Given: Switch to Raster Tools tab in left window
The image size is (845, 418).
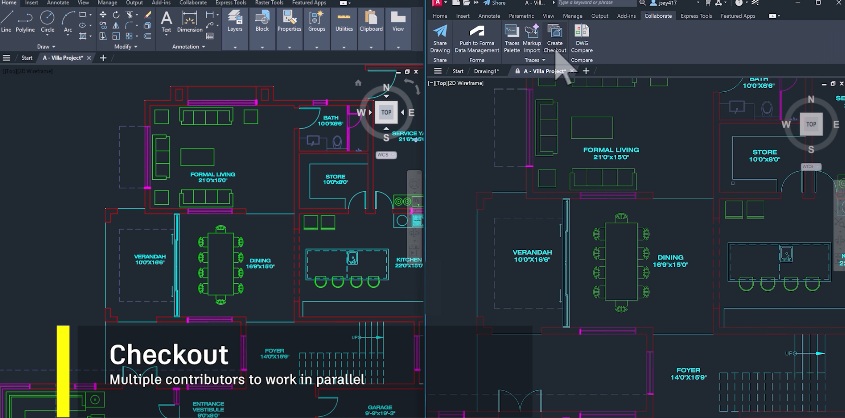Looking at the screenshot, I should point(269,3).
